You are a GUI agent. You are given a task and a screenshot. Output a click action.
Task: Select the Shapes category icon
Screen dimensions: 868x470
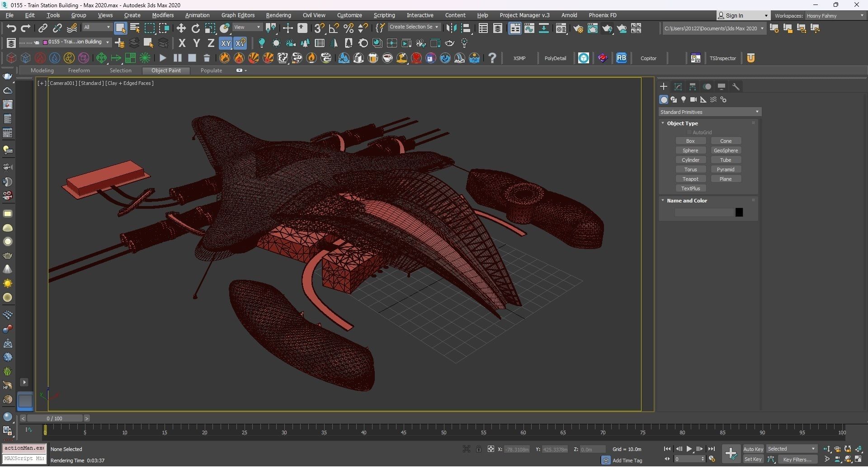point(674,100)
